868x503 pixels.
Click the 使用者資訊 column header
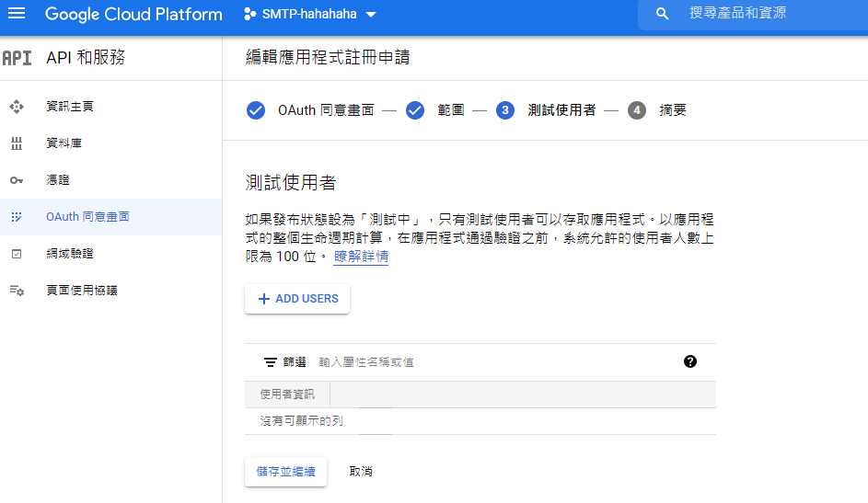287,394
